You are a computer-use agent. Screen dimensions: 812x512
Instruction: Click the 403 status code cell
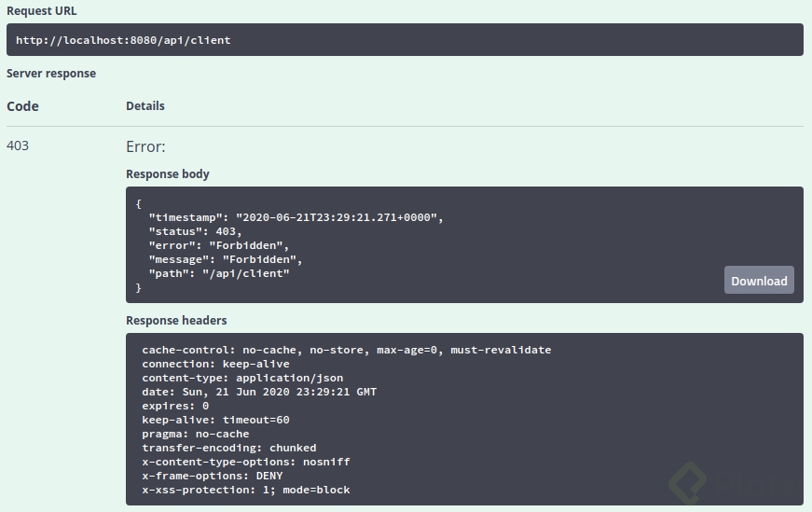18,145
